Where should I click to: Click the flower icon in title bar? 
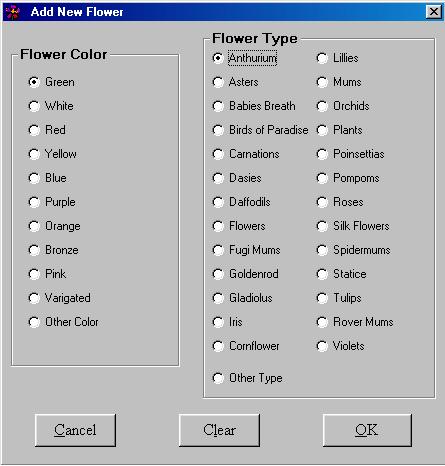[13, 12]
